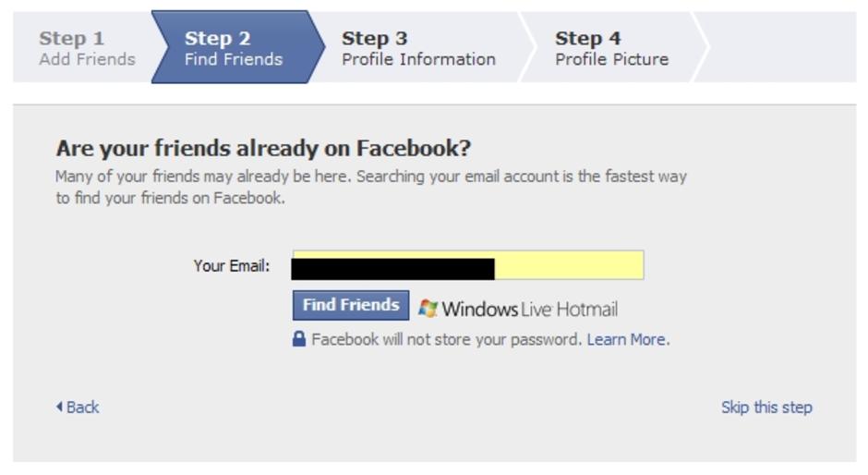Select Skip this step link
Image resolution: width=868 pixels, height=475 pixels.
click(766, 408)
